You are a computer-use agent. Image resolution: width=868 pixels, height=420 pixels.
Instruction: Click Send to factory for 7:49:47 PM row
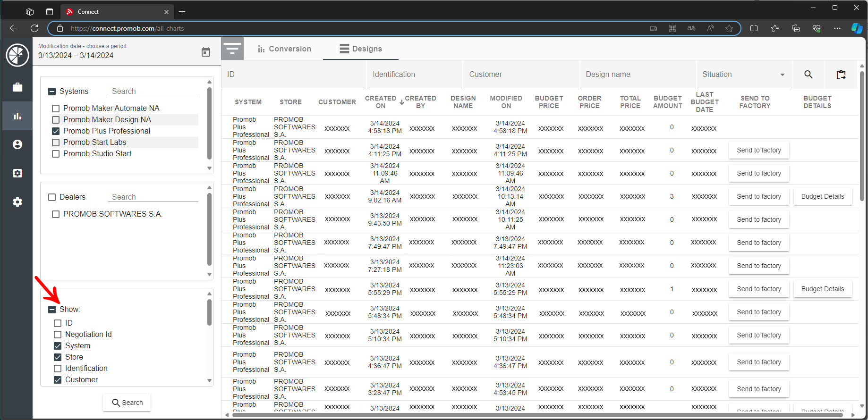759,243
